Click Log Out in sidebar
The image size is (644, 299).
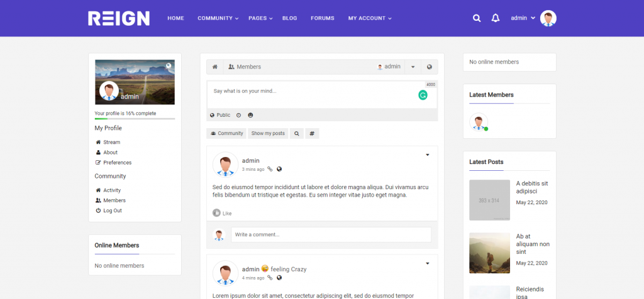(109, 211)
